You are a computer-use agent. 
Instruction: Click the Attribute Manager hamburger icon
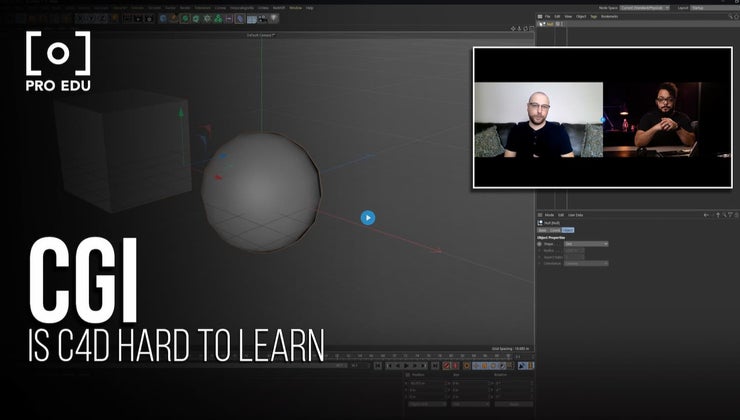click(x=540, y=215)
